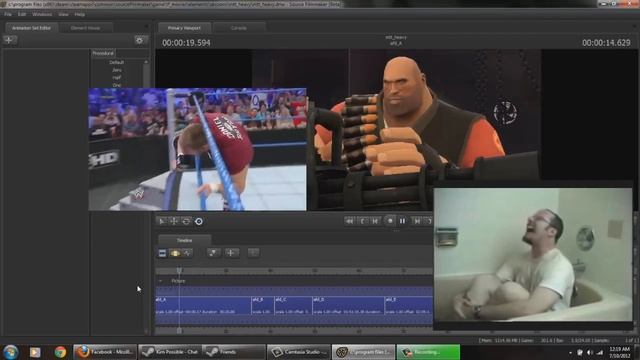
Task: Select the rotate manipulator tool
Action: click(186, 221)
